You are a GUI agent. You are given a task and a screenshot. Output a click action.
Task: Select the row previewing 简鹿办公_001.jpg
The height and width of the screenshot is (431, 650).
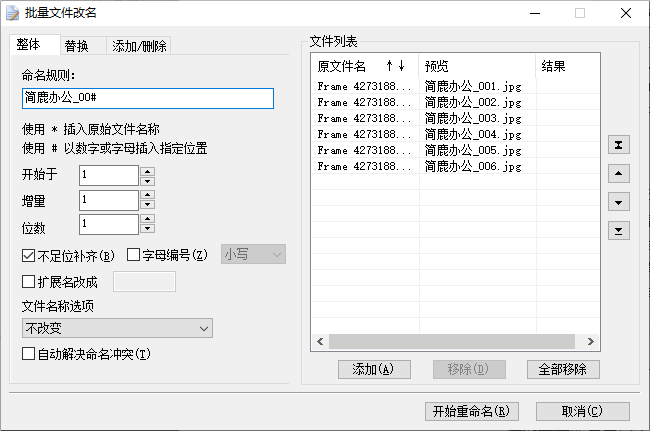click(x=455, y=86)
